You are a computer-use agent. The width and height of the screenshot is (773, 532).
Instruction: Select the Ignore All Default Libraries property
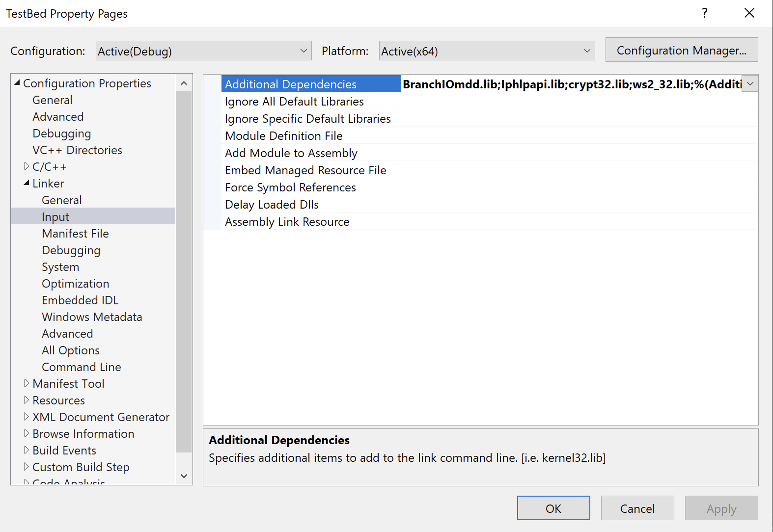[x=294, y=102]
